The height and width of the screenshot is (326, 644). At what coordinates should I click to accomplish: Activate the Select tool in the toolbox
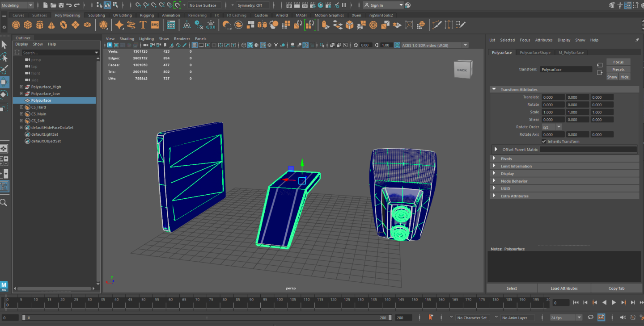(x=4, y=45)
